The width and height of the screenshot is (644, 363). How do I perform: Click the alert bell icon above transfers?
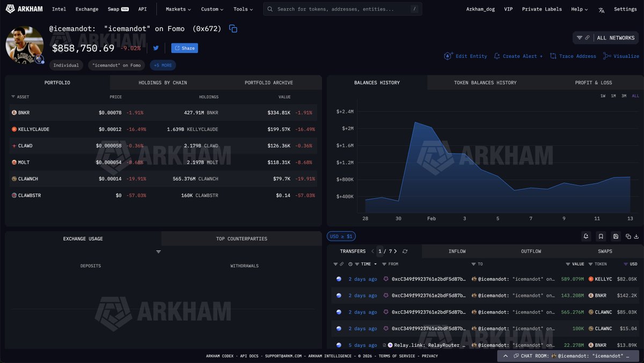pos(586,236)
